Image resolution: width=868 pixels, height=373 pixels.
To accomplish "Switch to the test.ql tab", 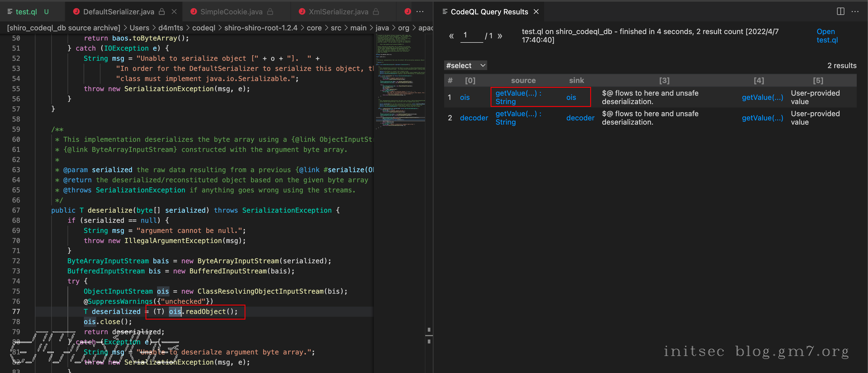I will 26,12.
